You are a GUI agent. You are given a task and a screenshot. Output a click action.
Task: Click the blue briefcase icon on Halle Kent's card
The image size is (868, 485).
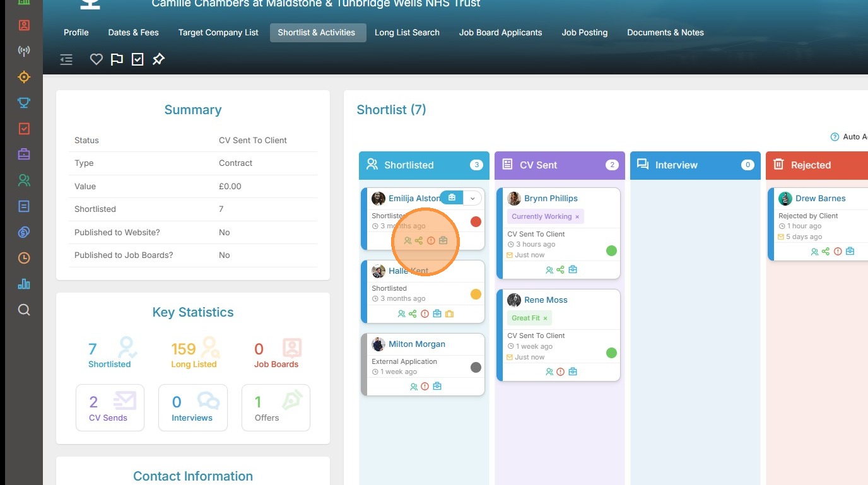click(437, 314)
